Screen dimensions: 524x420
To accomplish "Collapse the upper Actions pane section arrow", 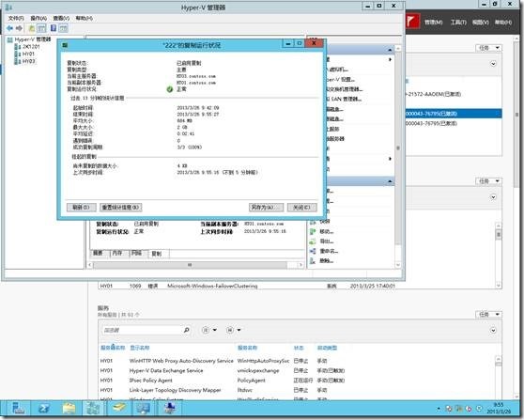I will point(390,50).
